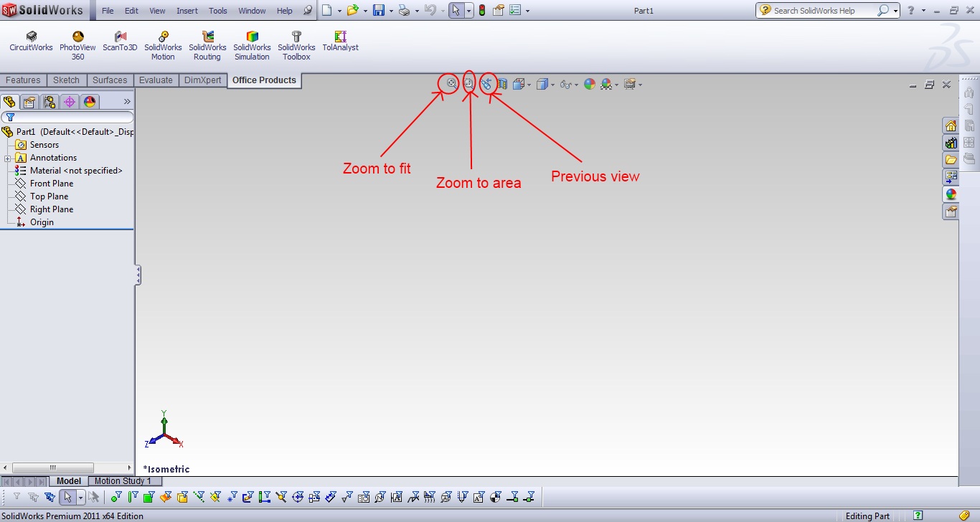The height and width of the screenshot is (522, 980).
Task: Open the FeatureManager design tree tab
Action: pyautogui.click(x=9, y=102)
